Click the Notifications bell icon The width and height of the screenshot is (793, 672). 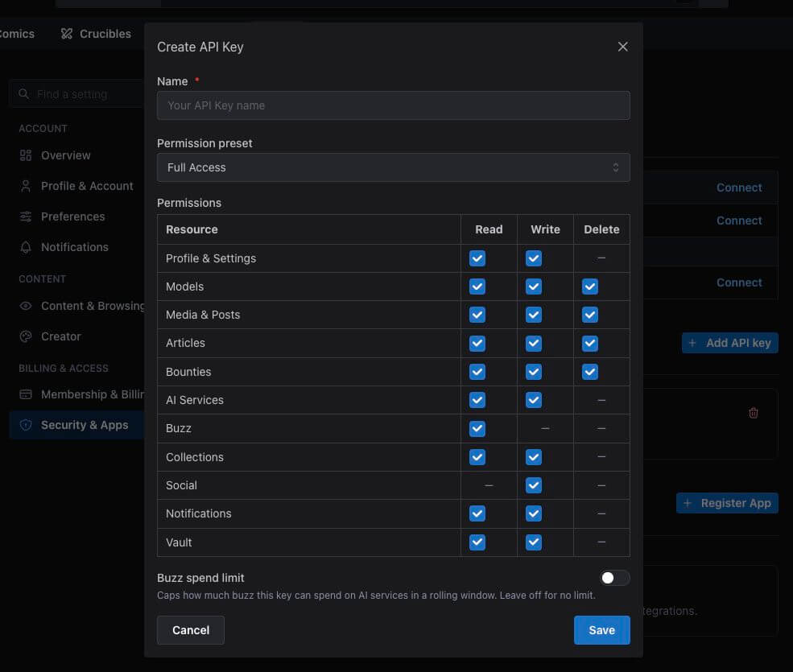(26, 247)
